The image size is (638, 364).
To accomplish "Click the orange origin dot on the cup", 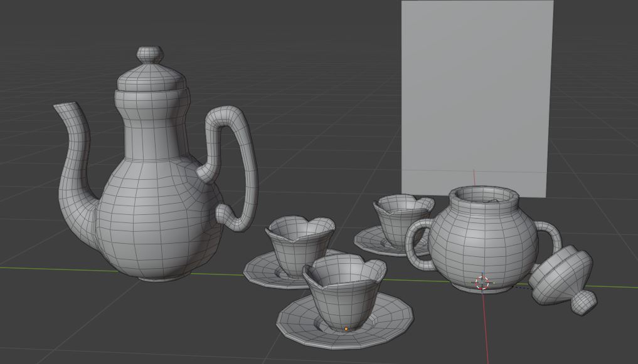I will [x=346, y=329].
